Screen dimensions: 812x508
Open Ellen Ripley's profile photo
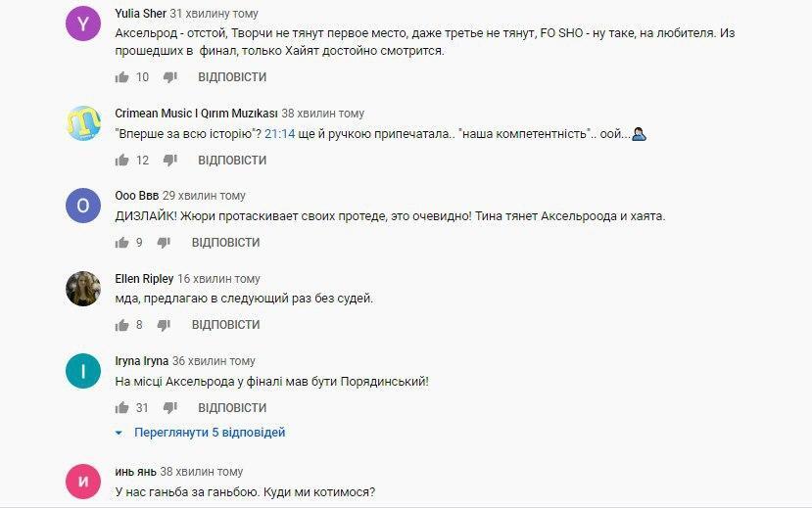point(83,289)
